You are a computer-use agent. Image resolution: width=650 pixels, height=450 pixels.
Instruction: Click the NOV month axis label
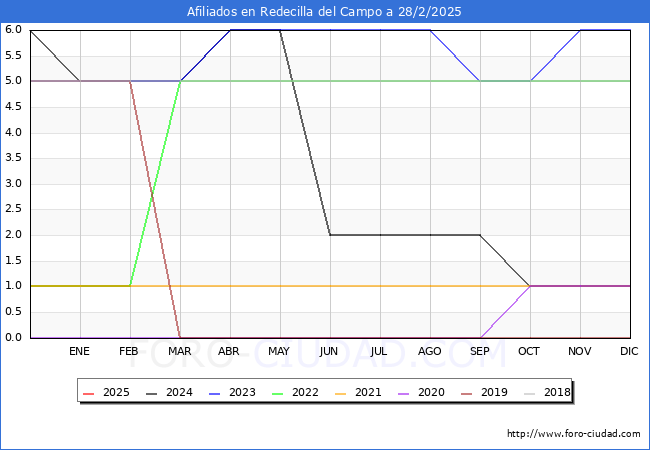point(580,351)
